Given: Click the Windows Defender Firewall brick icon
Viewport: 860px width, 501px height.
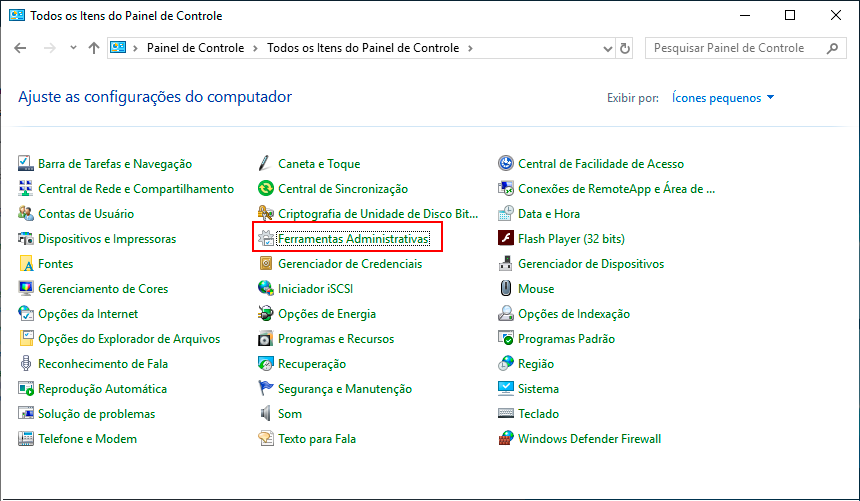Looking at the screenshot, I should click(506, 439).
